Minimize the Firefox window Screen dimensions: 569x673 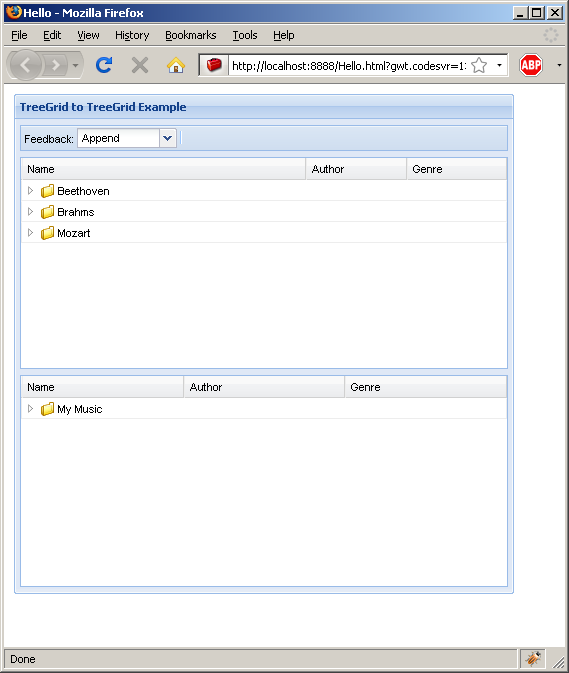[521, 12]
